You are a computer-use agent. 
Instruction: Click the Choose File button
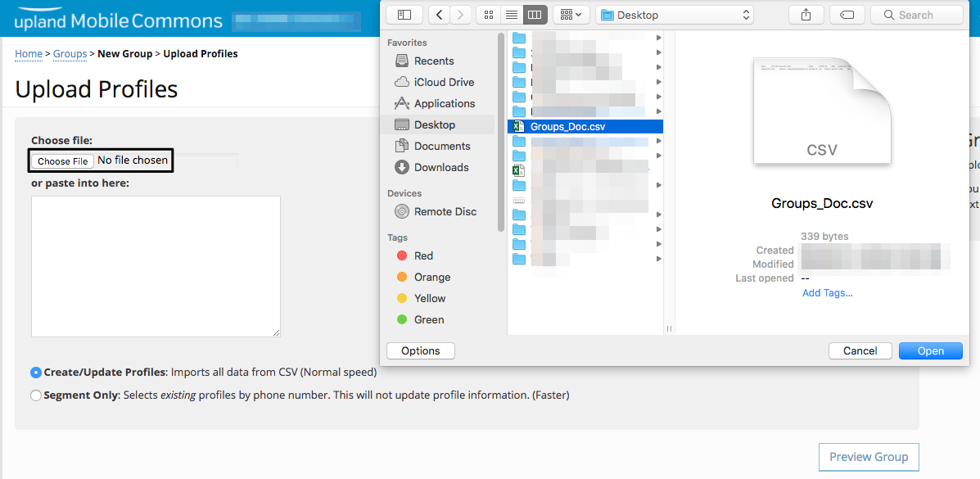point(62,161)
